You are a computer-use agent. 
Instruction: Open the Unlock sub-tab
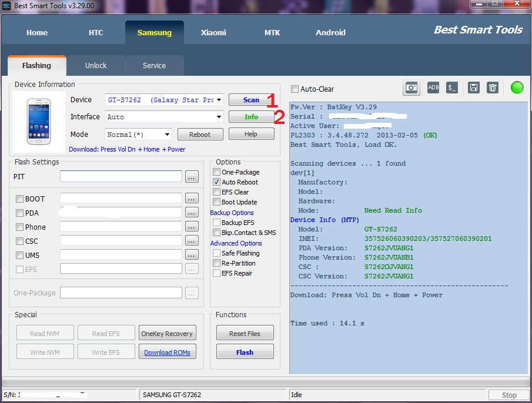pyautogui.click(x=96, y=65)
